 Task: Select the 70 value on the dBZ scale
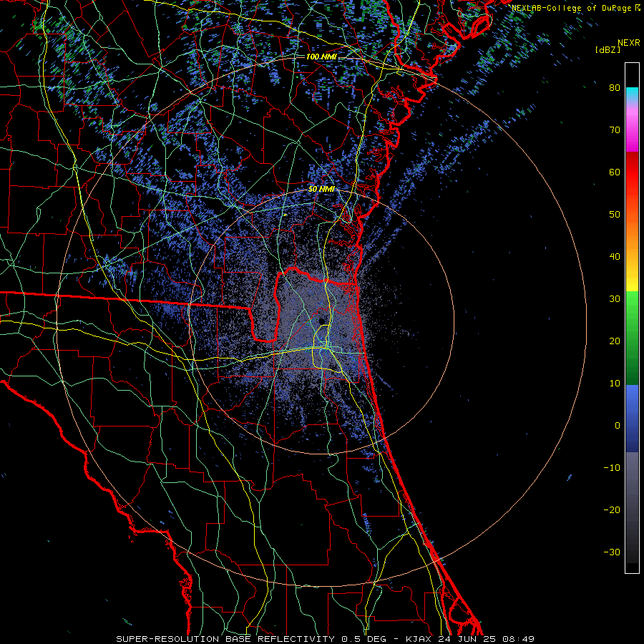click(615, 130)
